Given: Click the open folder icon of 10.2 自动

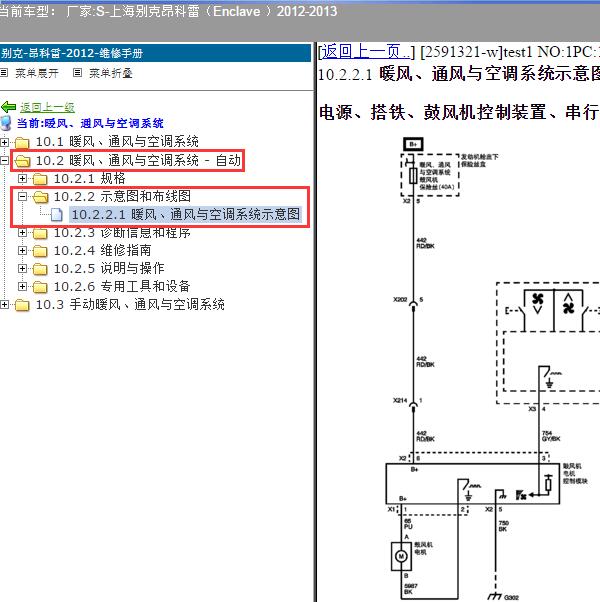Looking at the screenshot, I should [x=23, y=161].
